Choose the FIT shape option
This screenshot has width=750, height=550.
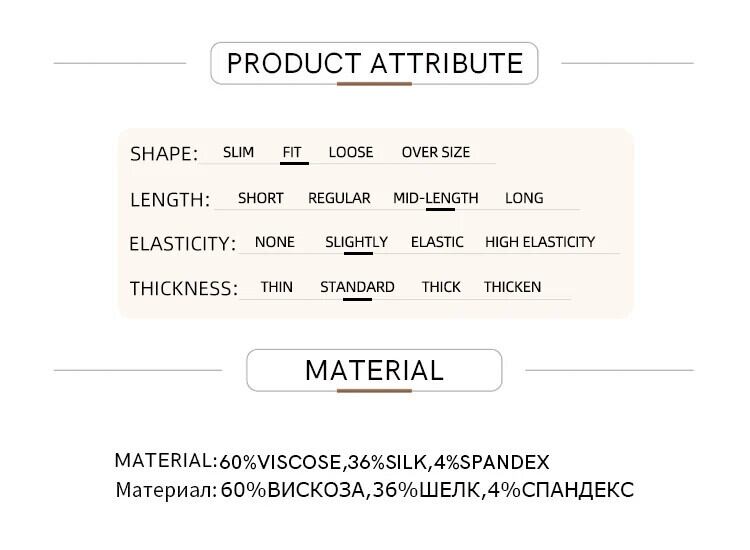(x=292, y=152)
